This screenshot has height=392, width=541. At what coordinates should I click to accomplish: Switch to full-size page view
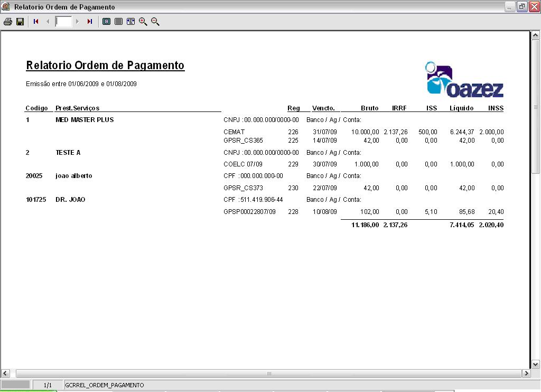118,21
